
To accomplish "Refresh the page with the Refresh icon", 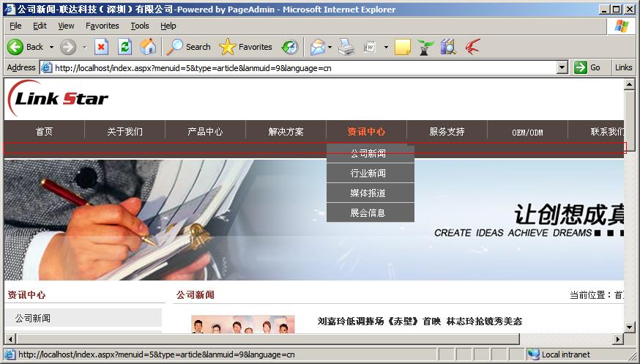I will [x=124, y=47].
